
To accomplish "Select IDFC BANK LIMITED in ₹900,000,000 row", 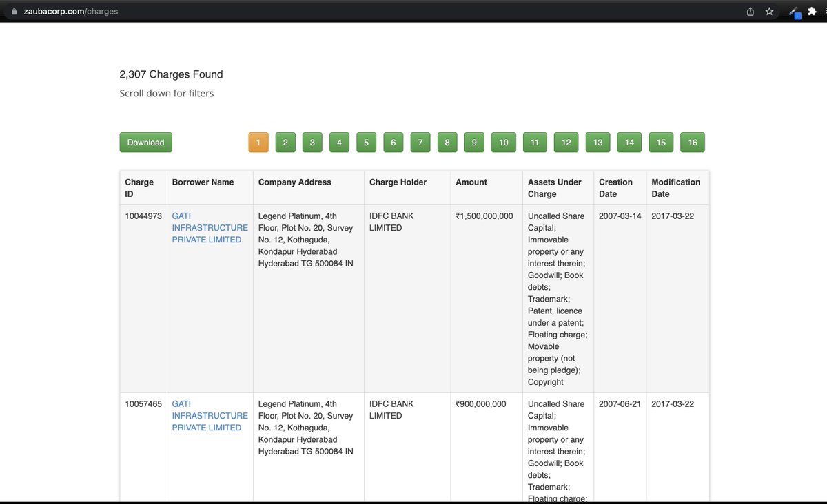I will pos(391,410).
